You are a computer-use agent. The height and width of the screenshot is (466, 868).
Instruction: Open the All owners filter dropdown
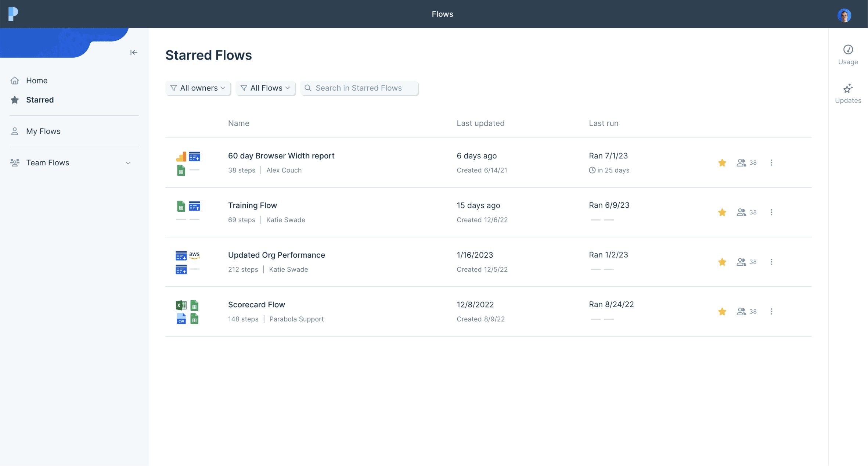[x=198, y=88]
